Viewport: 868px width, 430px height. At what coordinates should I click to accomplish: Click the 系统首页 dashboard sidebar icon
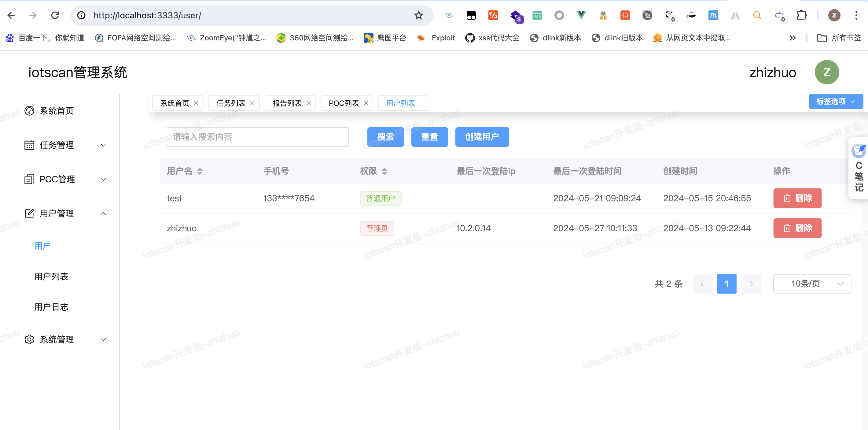click(x=29, y=111)
